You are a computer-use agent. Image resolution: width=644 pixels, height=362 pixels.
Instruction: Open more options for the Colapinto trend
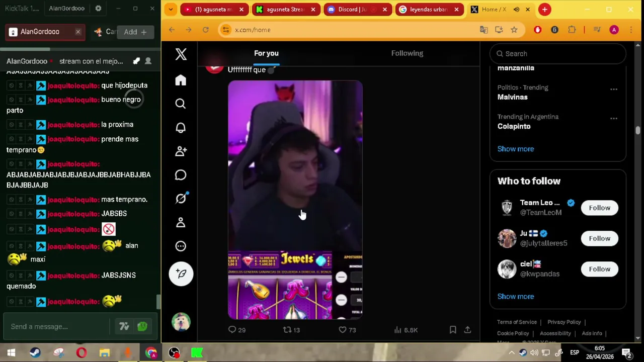pyautogui.click(x=614, y=119)
